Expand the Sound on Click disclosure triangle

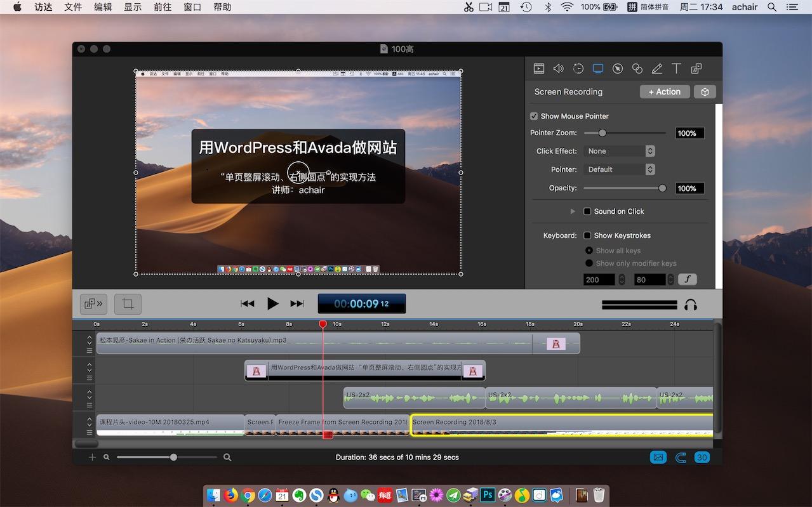573,211
